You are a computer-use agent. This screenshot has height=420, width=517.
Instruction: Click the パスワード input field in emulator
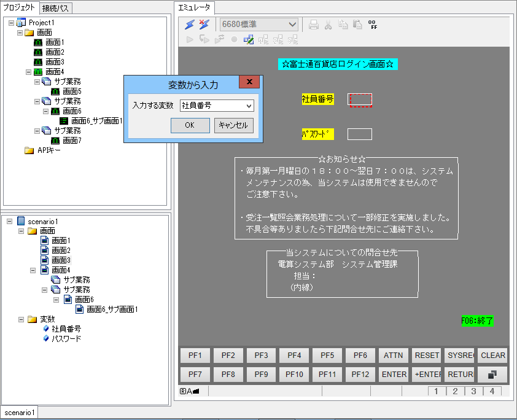(359, 134)
